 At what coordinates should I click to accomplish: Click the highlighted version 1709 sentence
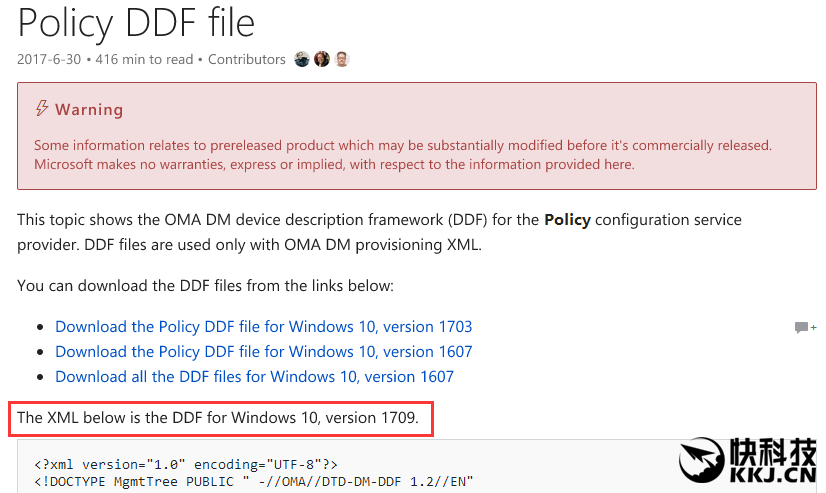pos(217,417)
